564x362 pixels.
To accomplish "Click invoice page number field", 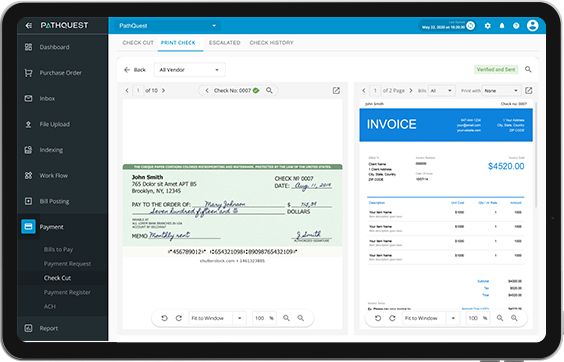I will pyautogui.click(x=375, y=91).
